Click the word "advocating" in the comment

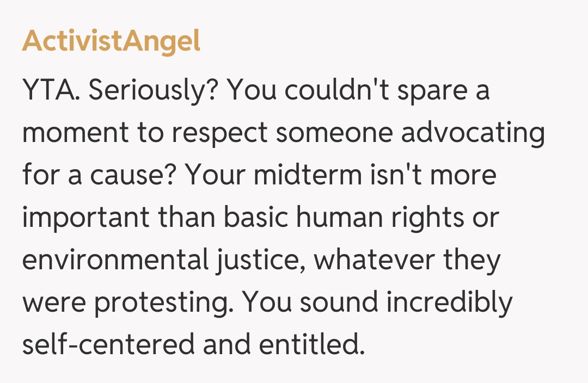[473, 134]
